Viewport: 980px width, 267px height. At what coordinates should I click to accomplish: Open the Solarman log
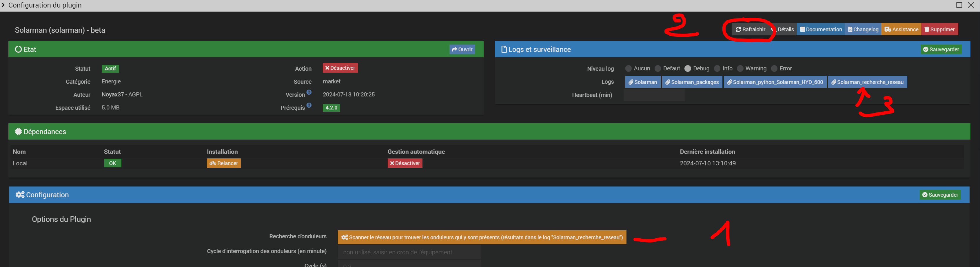[x=642, y=82]
